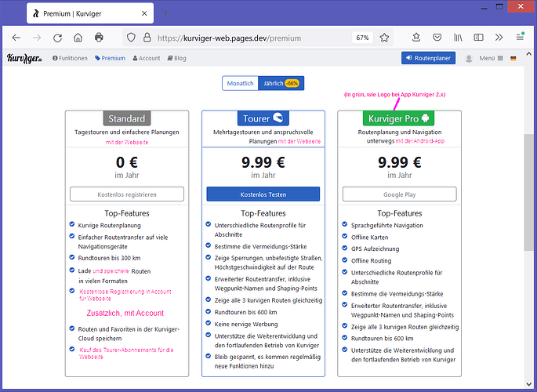Screen dimensions: 537x392
Task: Click 'Zusätzlich, mit Account' heading
Action: (x=125, y=313)
